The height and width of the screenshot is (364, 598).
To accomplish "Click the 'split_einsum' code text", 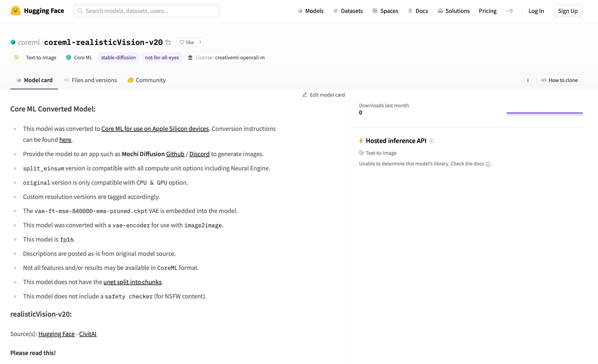I will coord(43,168).
